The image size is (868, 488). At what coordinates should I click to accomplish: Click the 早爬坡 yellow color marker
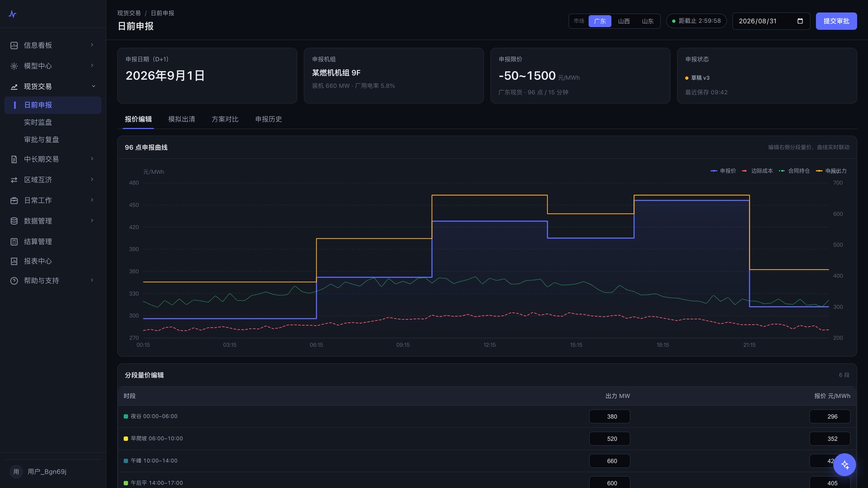(x=126, y=439)
